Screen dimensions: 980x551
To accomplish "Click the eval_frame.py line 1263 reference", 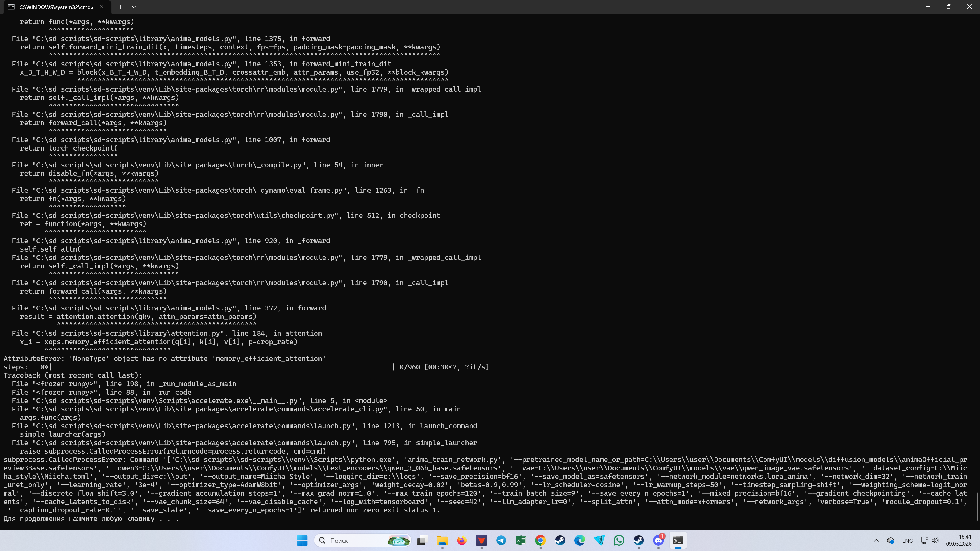I will (x=218, y=190).
